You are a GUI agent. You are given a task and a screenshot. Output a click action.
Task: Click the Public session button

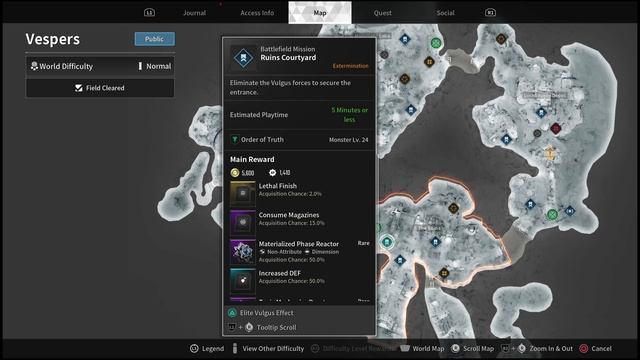pyautogui.click(x=155, y=39)
